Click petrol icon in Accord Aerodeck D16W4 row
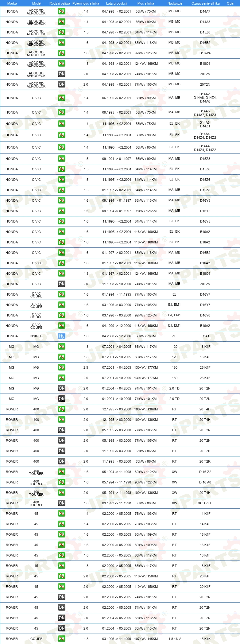Screen dimensions: 240x644 coord(62,53)
